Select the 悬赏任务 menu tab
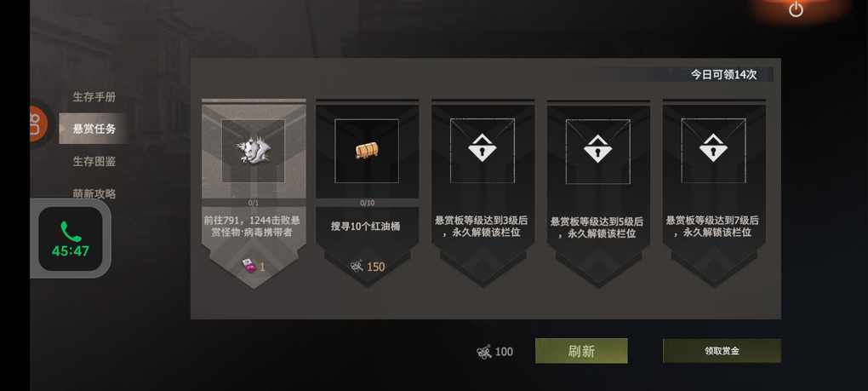Image resolution: width=868 pixels, height=391 pixels. pyautogui.click(x=94, y=129)
